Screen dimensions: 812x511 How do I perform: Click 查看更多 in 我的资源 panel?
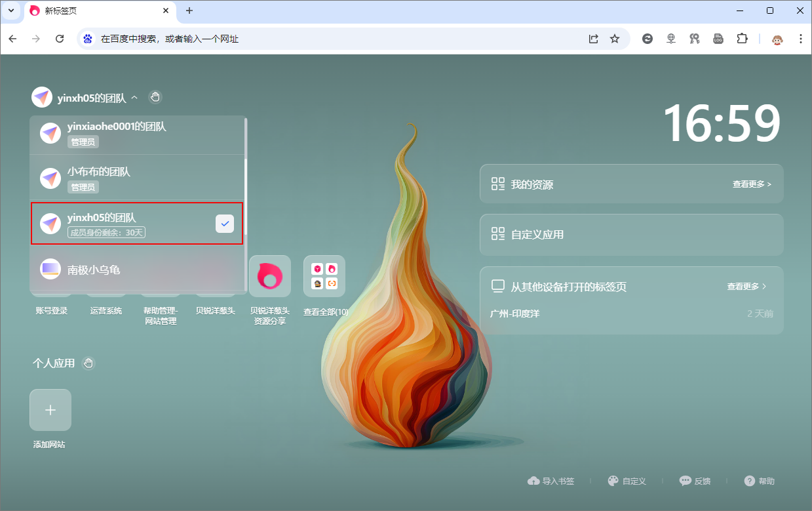[751, 184]
